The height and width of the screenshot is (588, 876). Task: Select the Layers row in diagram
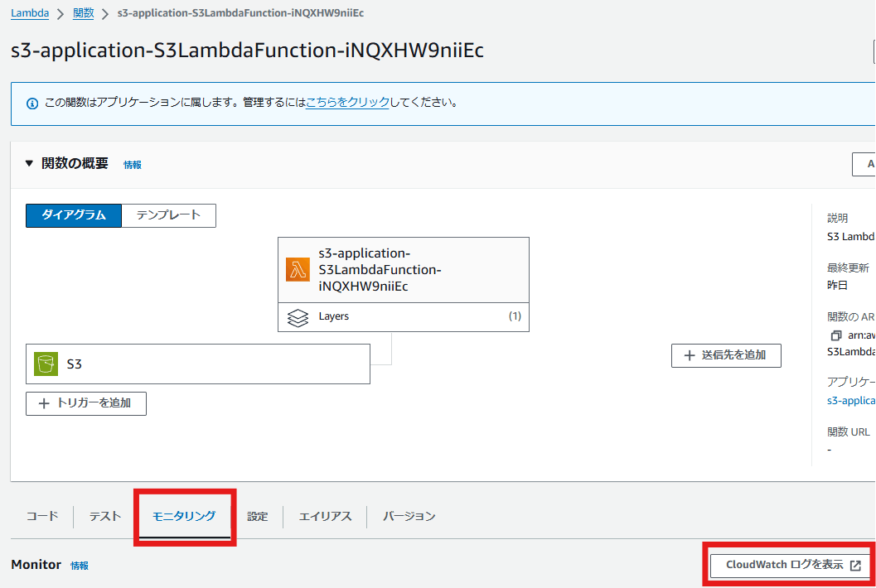pyautogui.click(x=404, y=317)
